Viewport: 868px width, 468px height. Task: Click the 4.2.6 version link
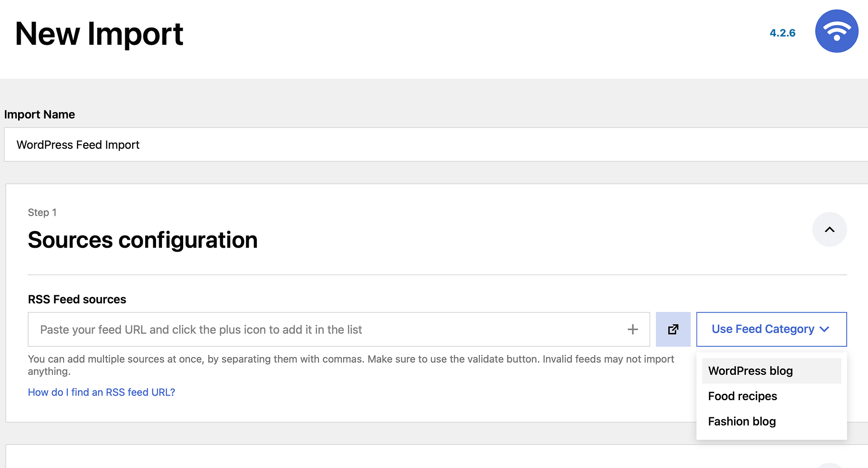pyautogui.click(x=783, y=33)
